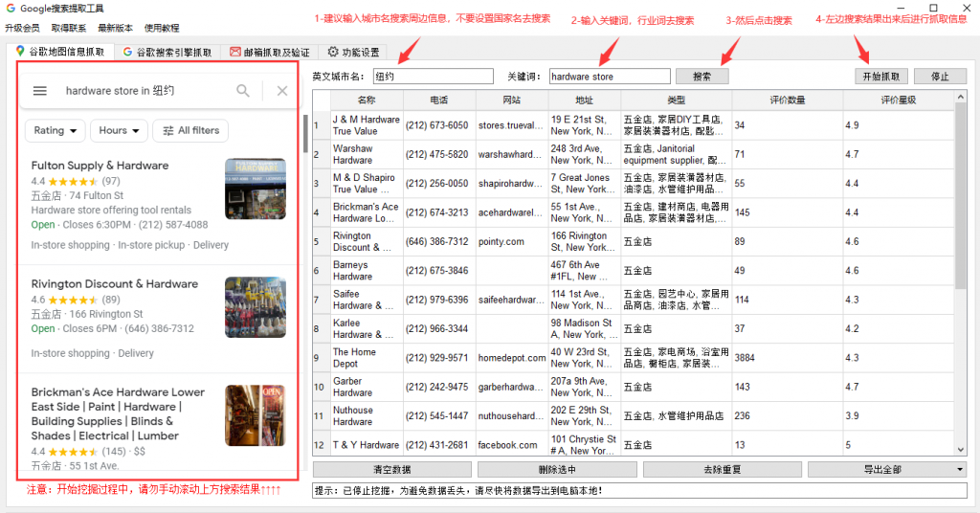Viewport: 980px width, 513px height.
Task: Click the map results panel scrollbar
Action: 305,133
